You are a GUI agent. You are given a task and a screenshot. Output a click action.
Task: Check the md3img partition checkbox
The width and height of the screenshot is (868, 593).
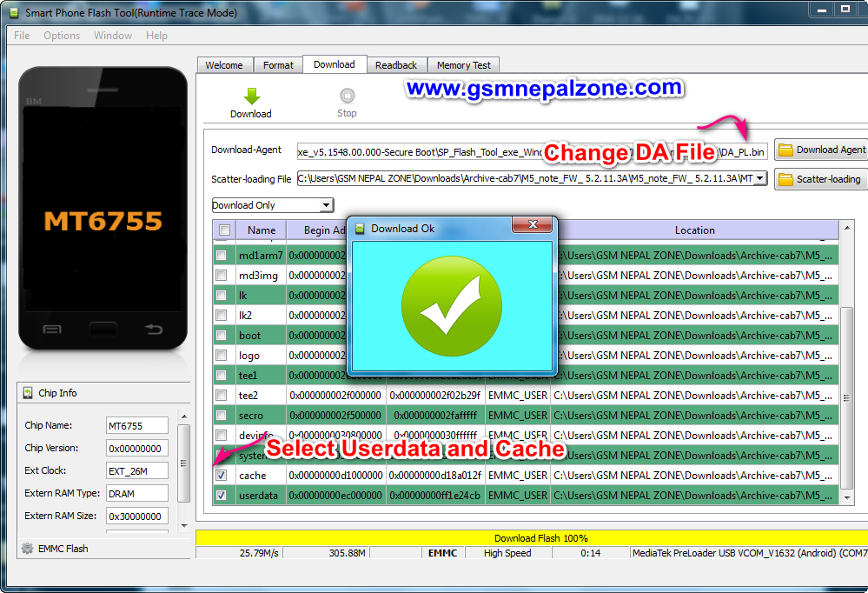coord(221,276)
